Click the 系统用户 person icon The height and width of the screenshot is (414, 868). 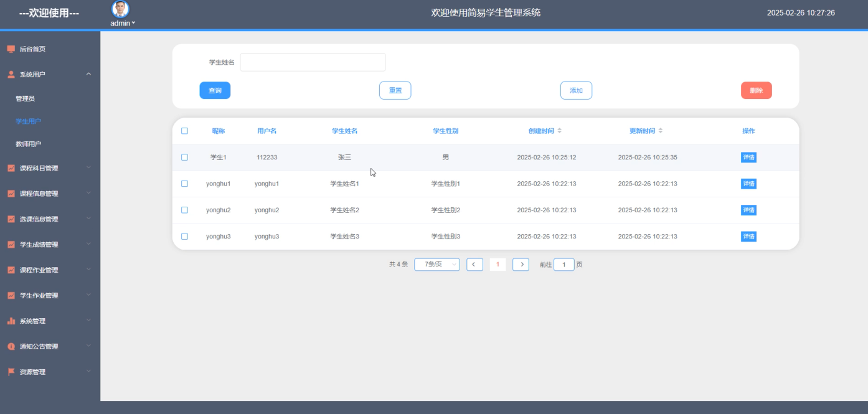(11, 74)
